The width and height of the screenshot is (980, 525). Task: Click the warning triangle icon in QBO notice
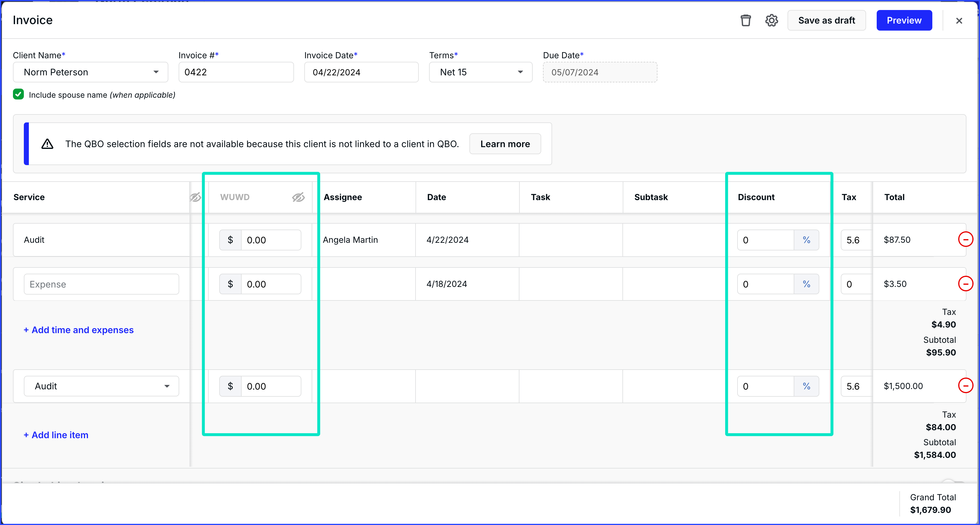47,144
